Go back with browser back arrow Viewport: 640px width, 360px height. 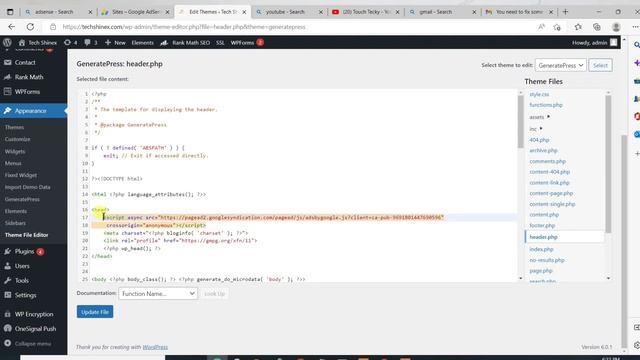tap(11, 27)
